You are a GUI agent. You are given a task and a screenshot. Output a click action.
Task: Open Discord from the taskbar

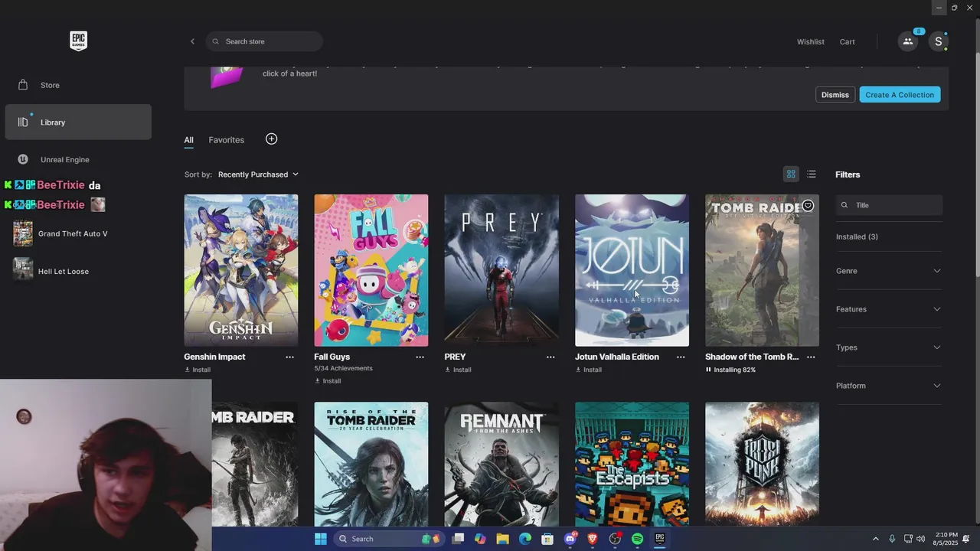(570, 539)
